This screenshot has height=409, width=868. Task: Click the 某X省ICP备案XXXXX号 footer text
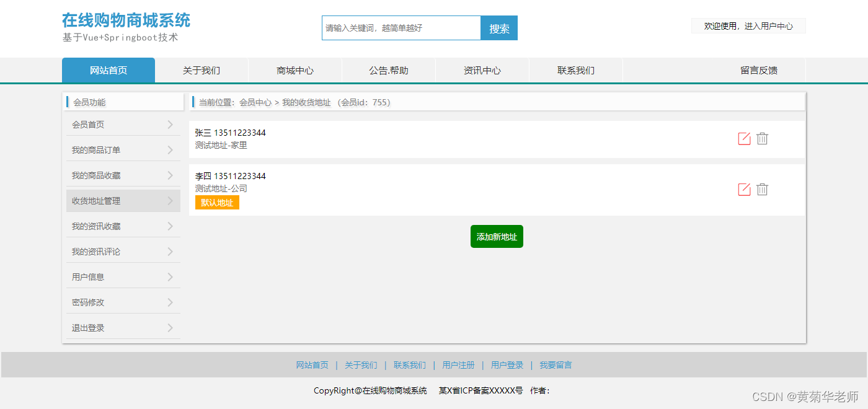tap(480, 390)
